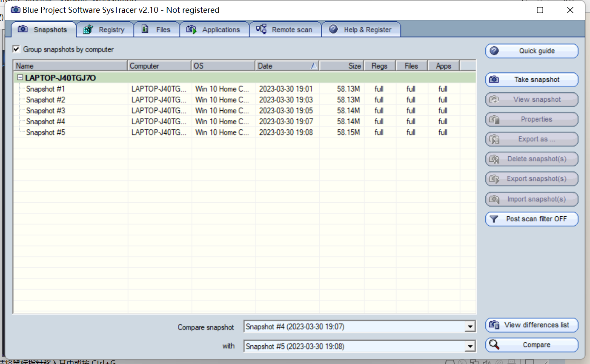Click the camera icon on Take snapshot
Screen dimensions: 590x364
(x=494, y=80)
